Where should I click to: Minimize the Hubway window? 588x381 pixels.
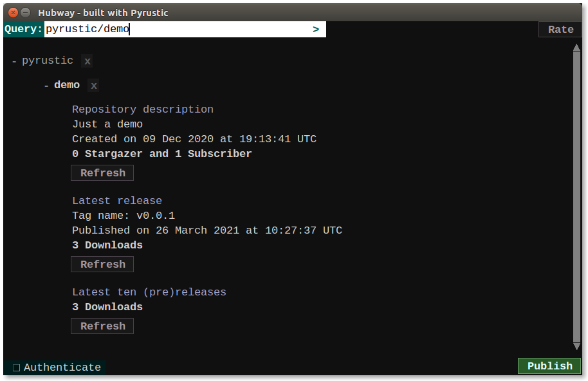coord(26,12)
